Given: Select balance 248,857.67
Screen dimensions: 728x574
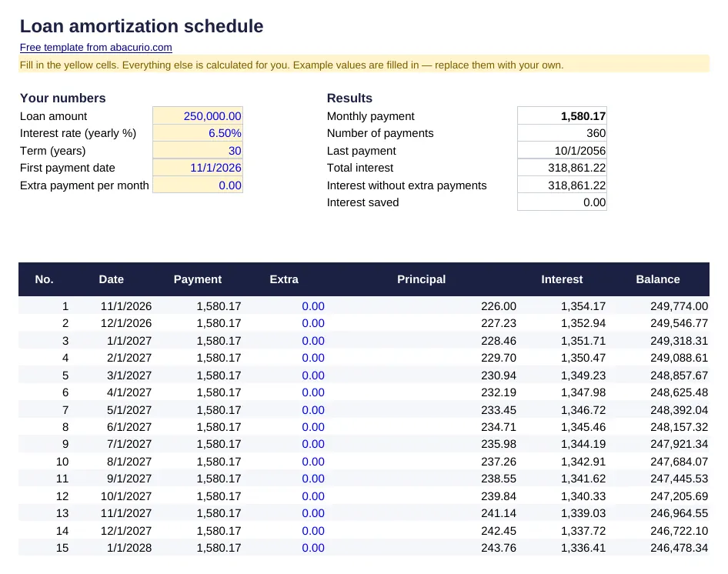Looking at the screenshot, I should [680, 375].
